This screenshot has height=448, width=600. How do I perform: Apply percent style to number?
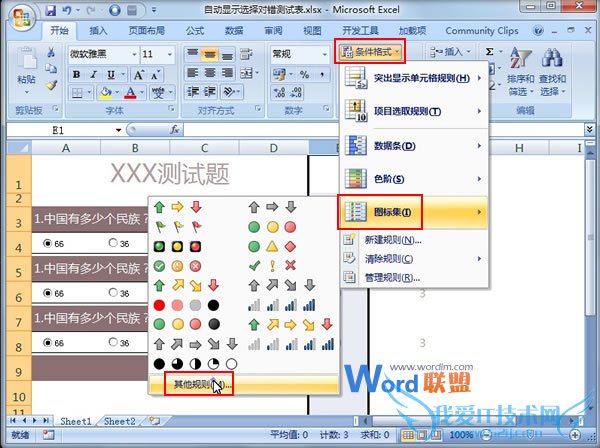coord(305,74)
